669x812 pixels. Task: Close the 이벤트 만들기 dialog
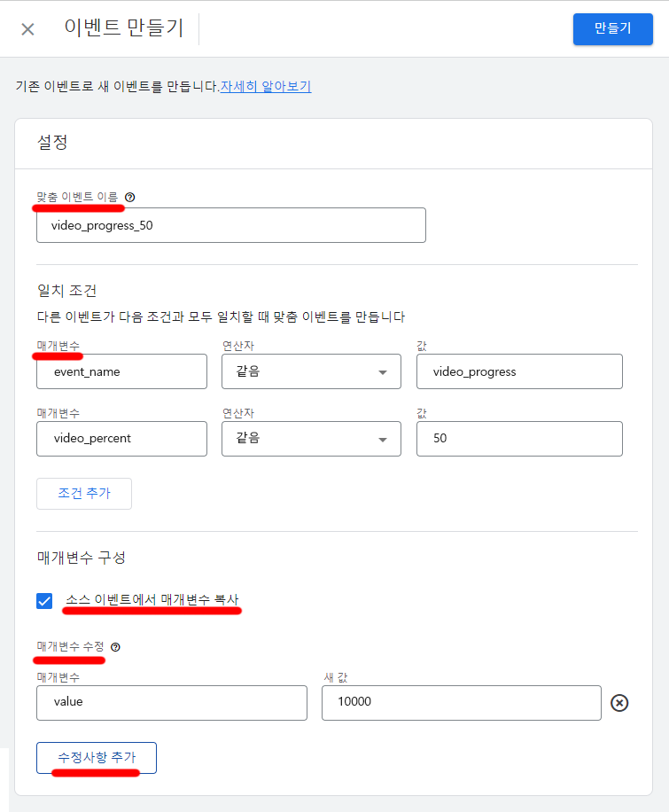pos(27,29)
